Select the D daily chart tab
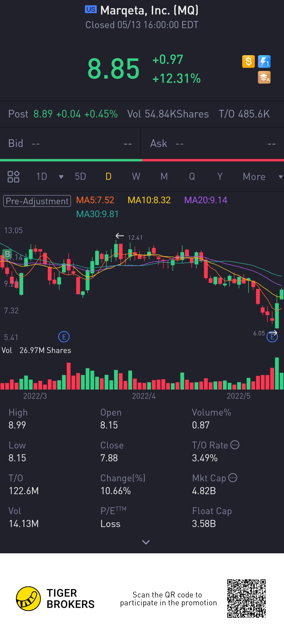Image resolution: width=284 pixels, height=644 pixels. pyautogui.click(x=108, y=177)
